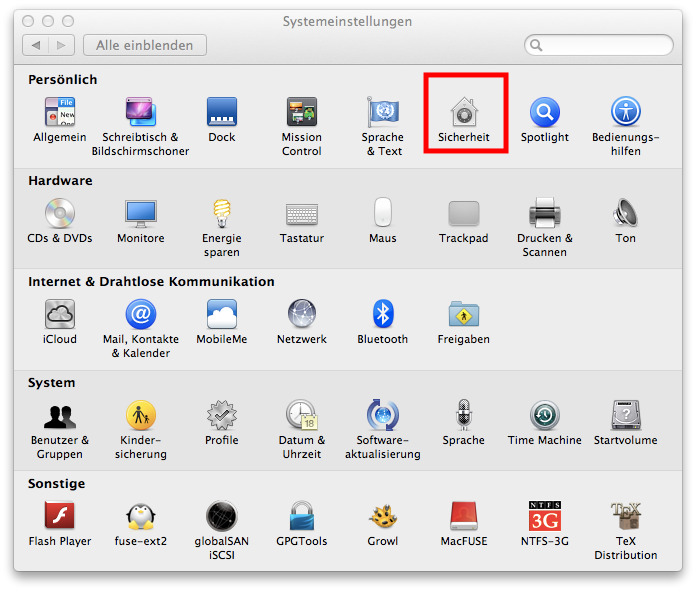This screenshot has height=591, width=696.
Task: Open the iCloud settings
Action: coord(60,314)
